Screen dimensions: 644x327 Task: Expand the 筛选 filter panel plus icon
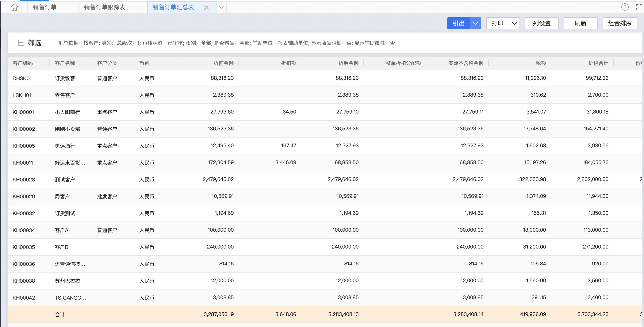pos(21,43)
